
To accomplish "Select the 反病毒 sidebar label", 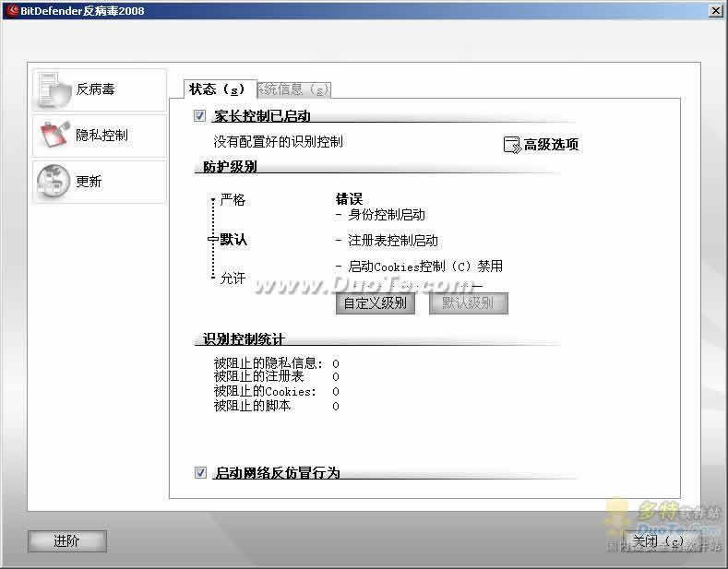I will [x=95, y=89].
